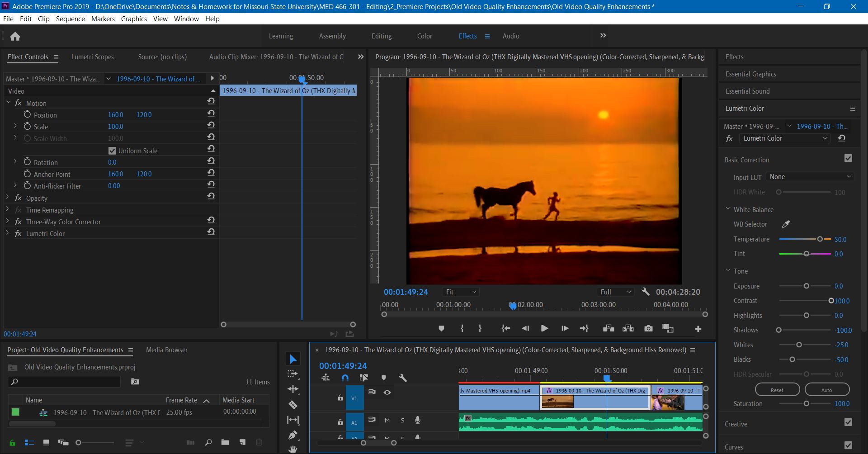
Task: Open the Input LUT dropdown
Action: point(810,177)
